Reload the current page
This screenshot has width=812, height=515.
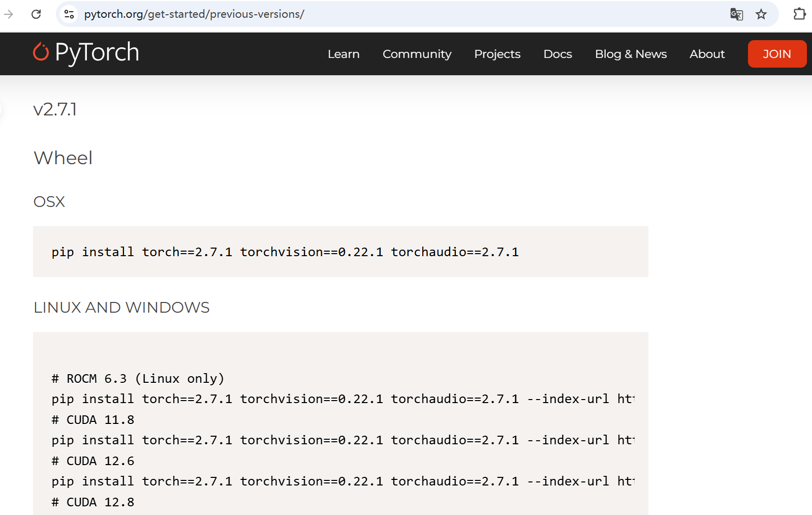[x=36, y=14]
